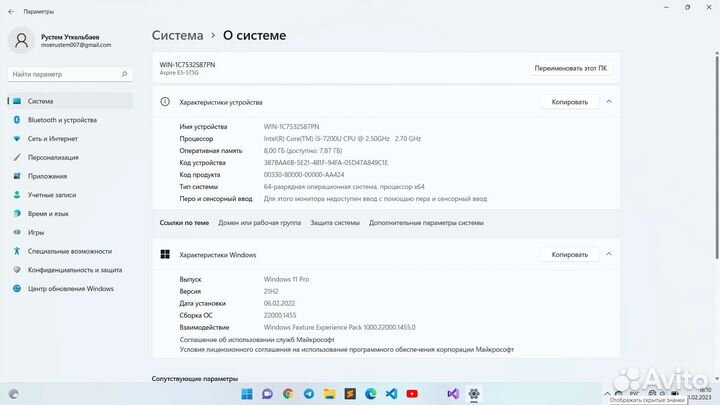The width and height of the screenshot is (720, 405).
Task: Select edition value 'Windows 11 Pro'
Action: pyautogui.click(x=286, y=279)
